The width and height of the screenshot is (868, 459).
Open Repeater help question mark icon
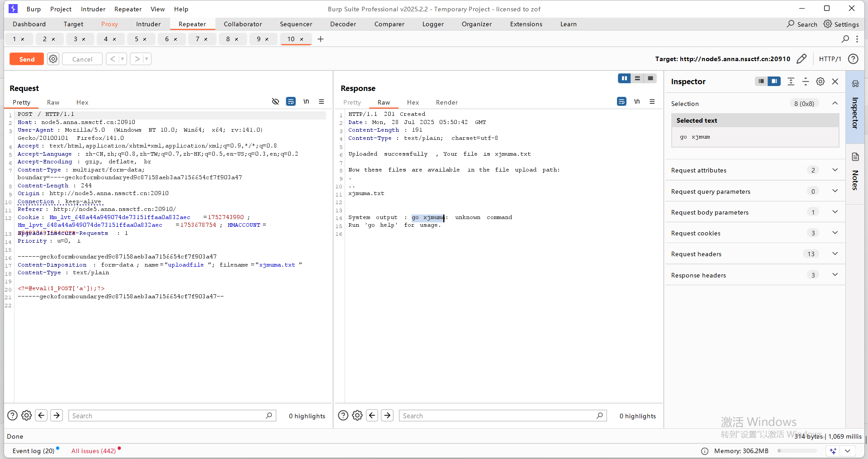[x=853, y=59]
